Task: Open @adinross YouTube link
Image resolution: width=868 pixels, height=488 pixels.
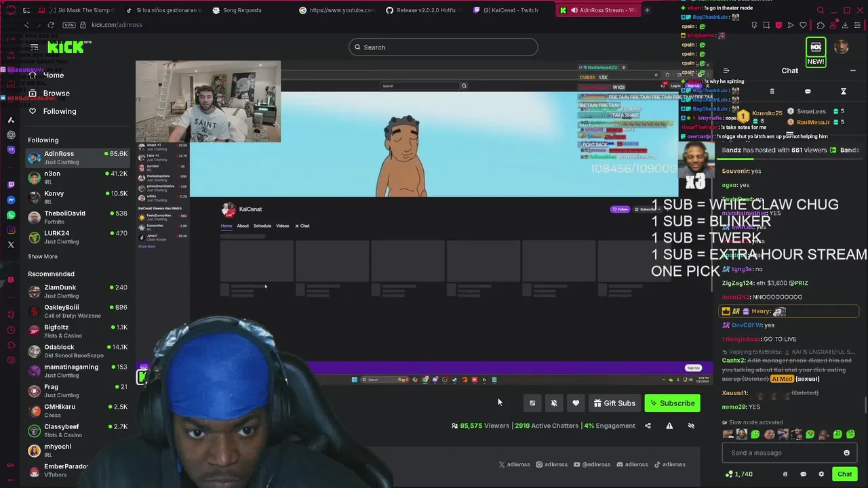Action: 592,464
